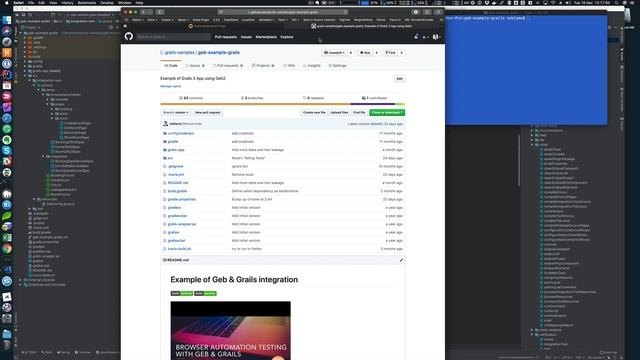Open Safari's Bookmarks menu
This screenshot has width=640, height=360.
[x=87, y=2]
